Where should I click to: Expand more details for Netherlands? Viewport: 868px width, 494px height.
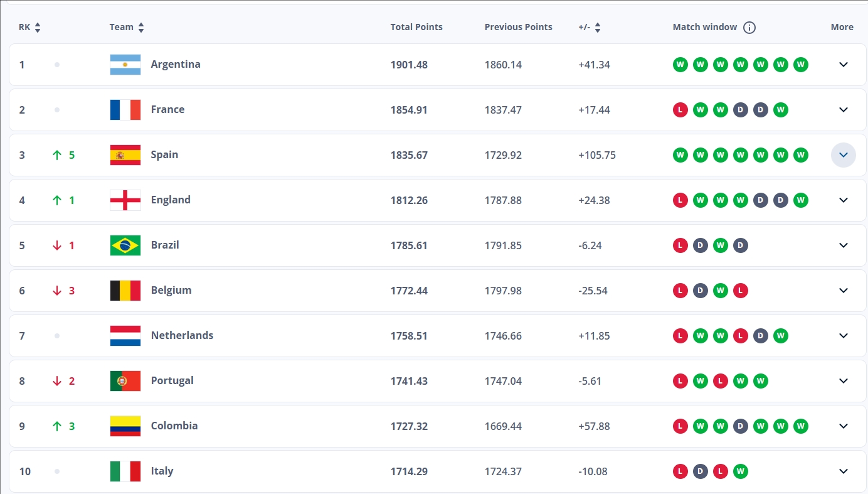click(844, 336)
